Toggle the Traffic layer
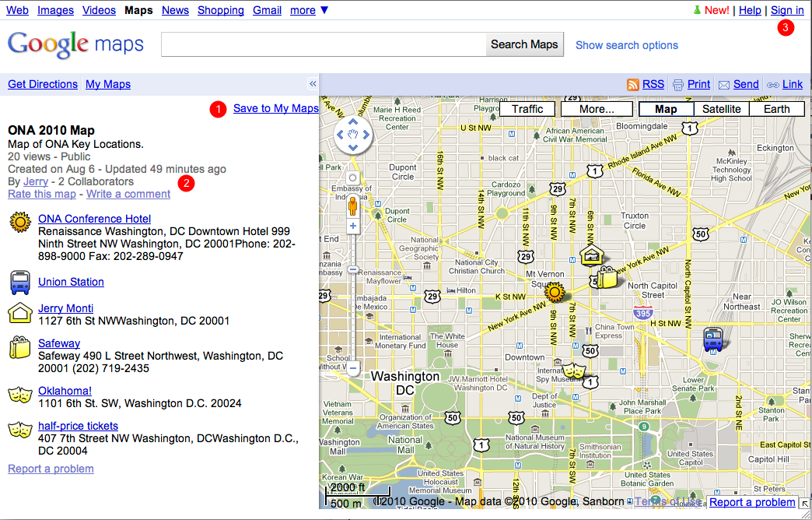 pyautogui.click(x=527, y=109)
